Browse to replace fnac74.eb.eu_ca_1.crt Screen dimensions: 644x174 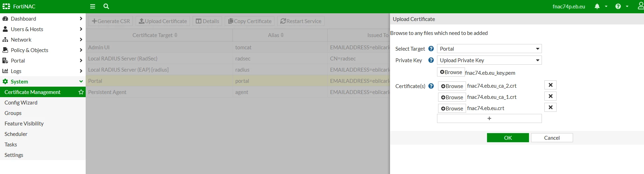coord(452,97)
